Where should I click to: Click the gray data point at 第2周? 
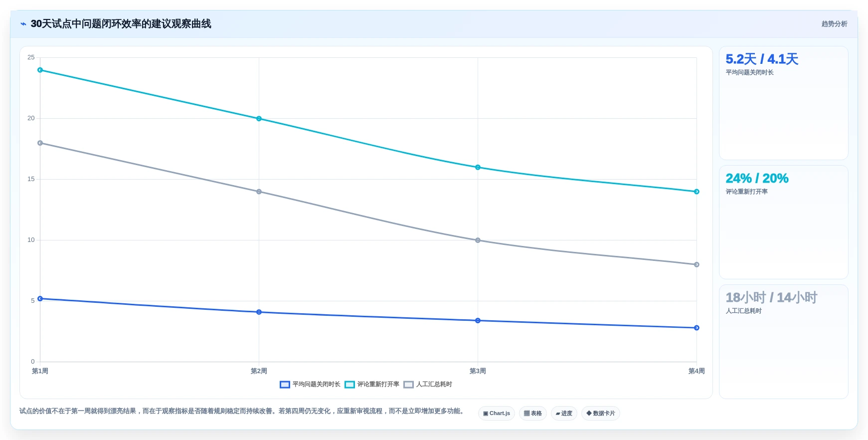[259, 192]
